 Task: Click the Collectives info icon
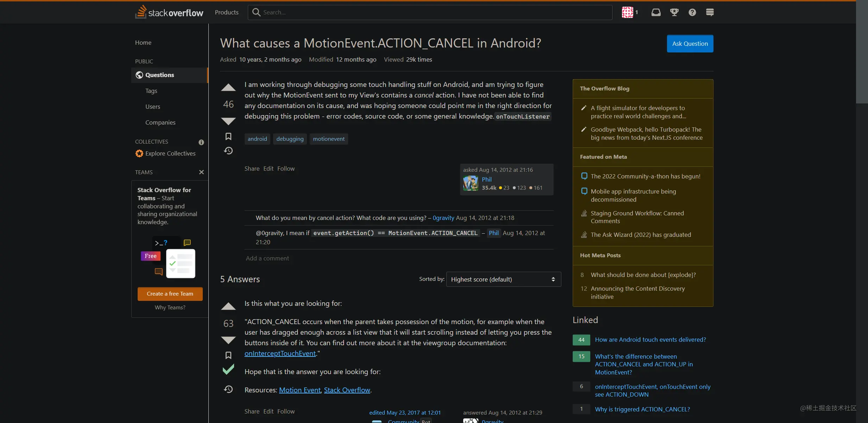[201, 142]
